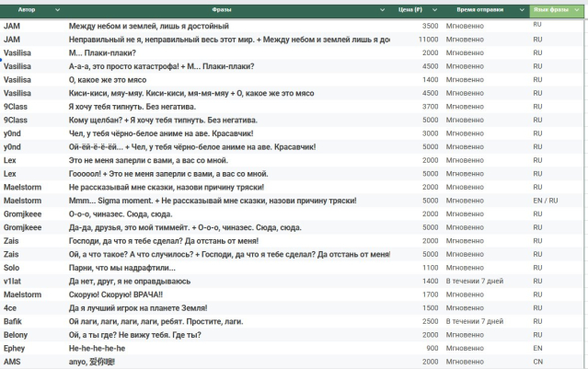588x369 pixels.
Task: Select phrase starting 'Кому щелбан?'
Action: click(163, 121)
